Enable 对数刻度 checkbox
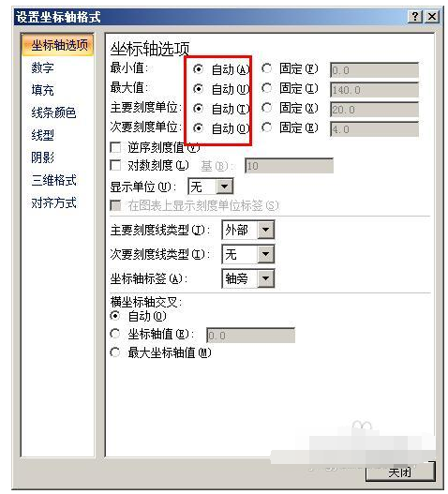This screenshot has height=494, width=448. coord(115,165)
